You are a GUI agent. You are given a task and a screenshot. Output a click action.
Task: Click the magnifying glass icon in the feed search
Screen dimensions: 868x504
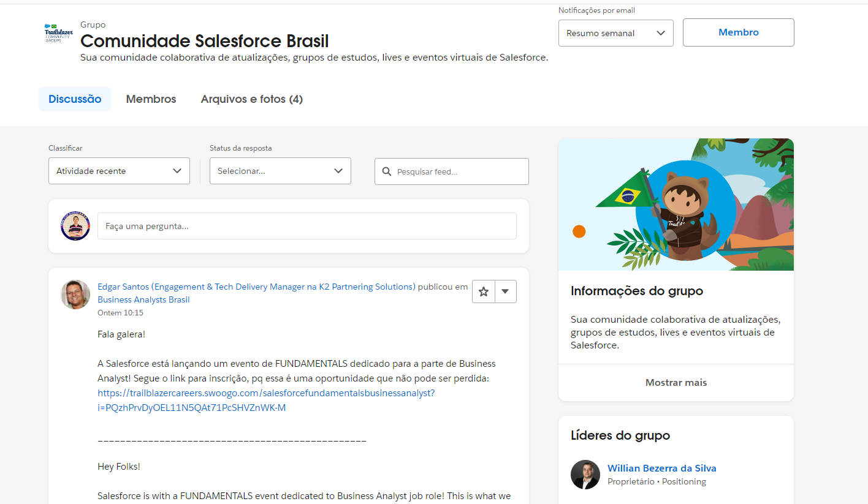387,171
